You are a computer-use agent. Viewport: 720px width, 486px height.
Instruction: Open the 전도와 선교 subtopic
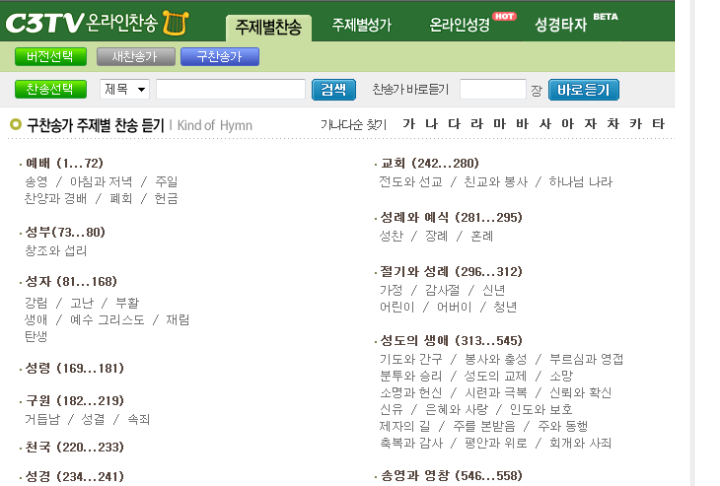click(411, 181)
